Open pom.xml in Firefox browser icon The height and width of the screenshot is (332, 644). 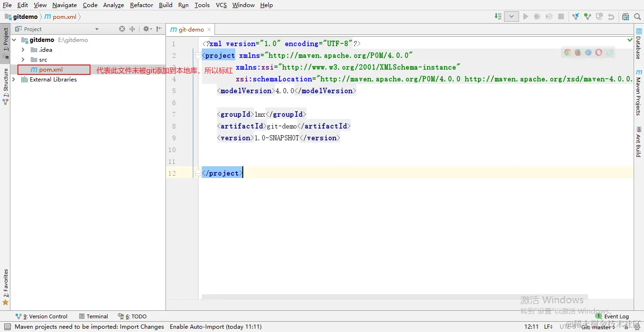[578, 53]
